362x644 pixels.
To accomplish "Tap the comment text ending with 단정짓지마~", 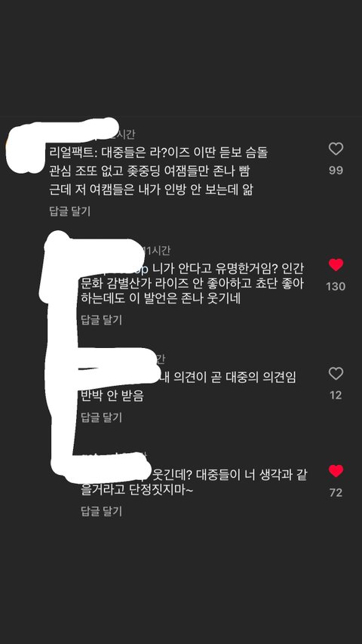I will tap(194, 483).
